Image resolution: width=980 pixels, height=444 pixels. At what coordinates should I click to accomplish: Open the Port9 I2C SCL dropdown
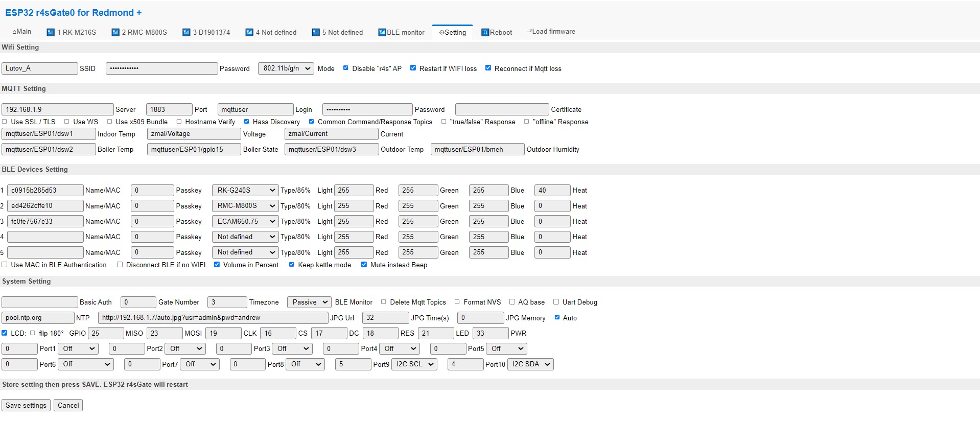[414, 364]
